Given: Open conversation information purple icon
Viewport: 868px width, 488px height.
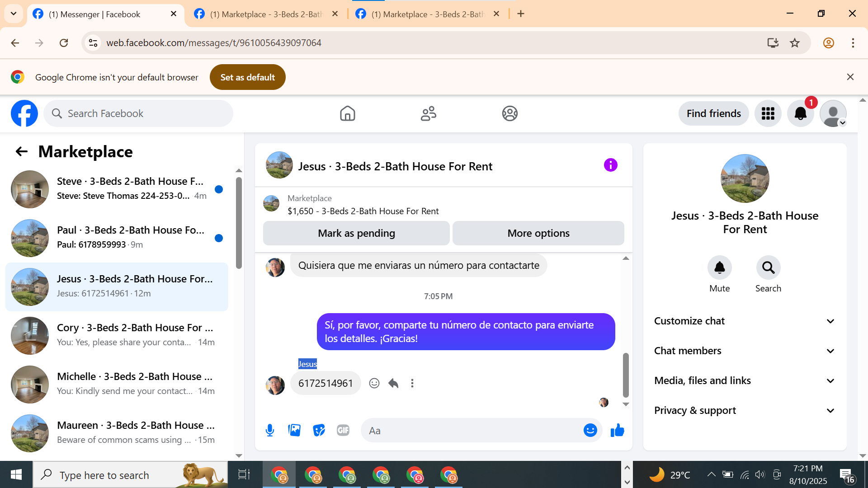Looking at the screenshot, I should (610, 165).
